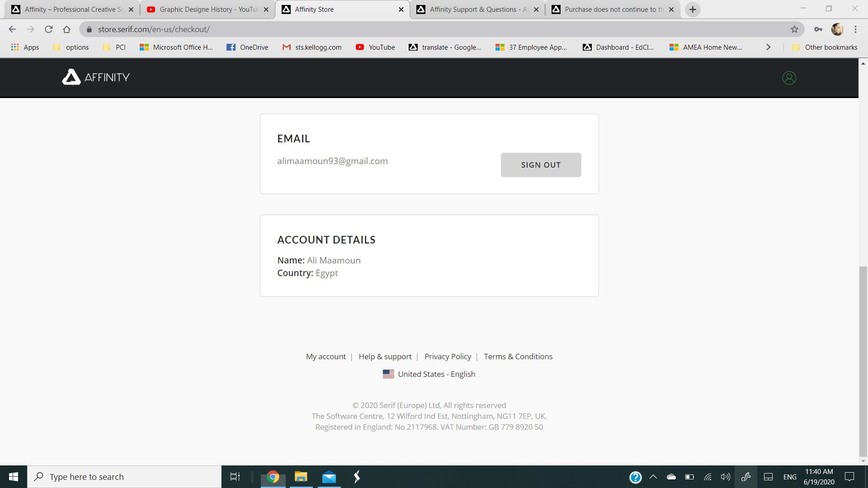Open the YouTube bookmark

pyautogui.click(x=375, y=47)
